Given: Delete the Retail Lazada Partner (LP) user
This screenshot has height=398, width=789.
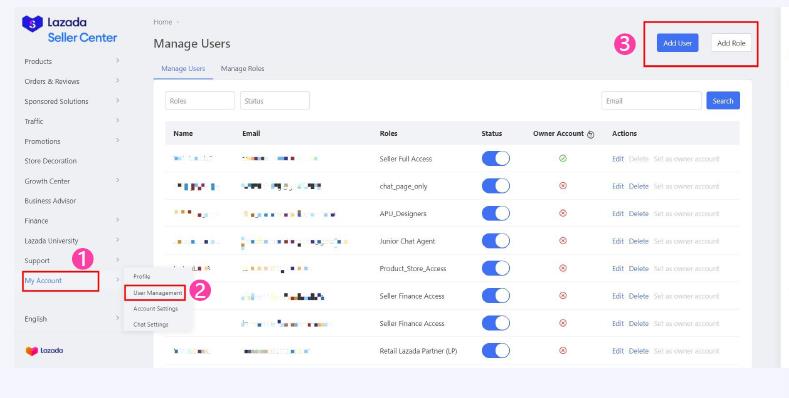Looking at the screenshot, I should (x=639, y=351).
